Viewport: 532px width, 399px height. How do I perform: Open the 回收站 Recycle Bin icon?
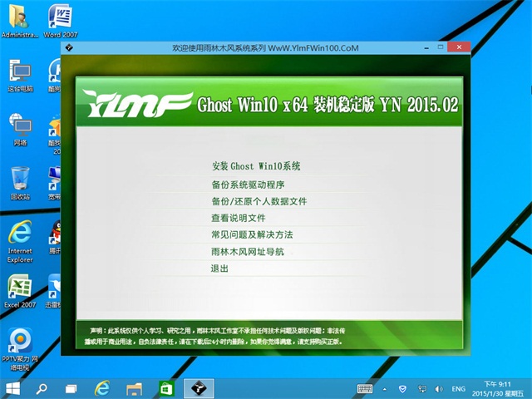(20, 183)
